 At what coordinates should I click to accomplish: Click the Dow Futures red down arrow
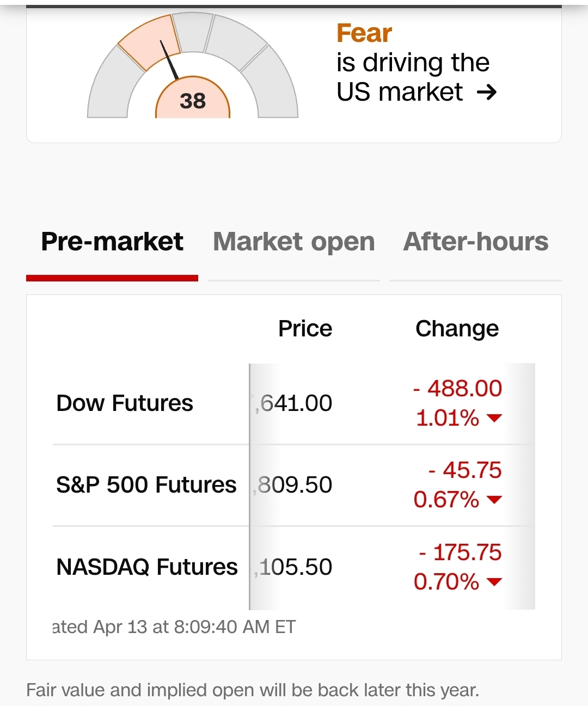(x=494, y=418)
